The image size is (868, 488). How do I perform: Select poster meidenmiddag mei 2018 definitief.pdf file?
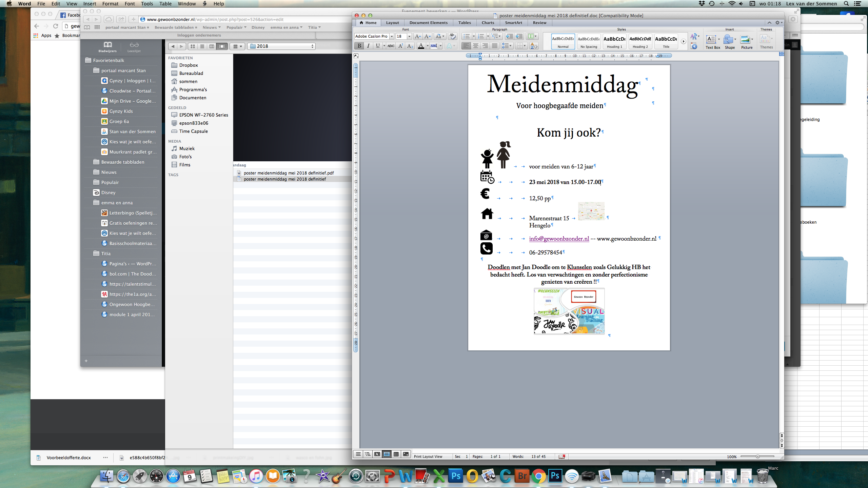click(289, 173)
